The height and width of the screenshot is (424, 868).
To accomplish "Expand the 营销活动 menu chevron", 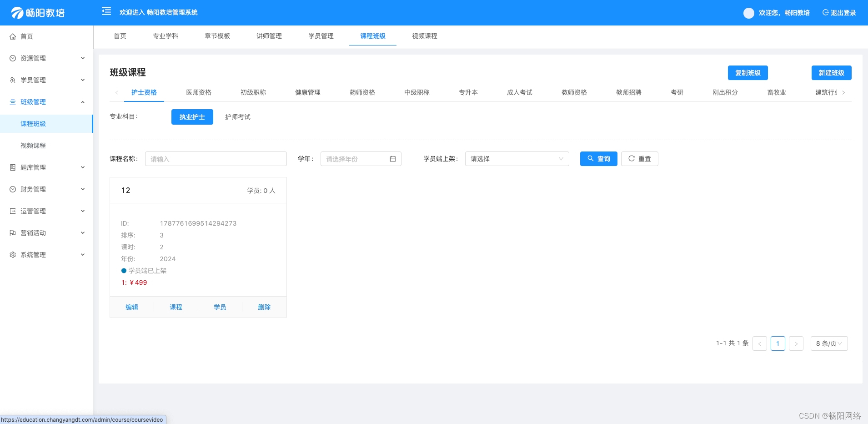I will (x=83, y=233).
